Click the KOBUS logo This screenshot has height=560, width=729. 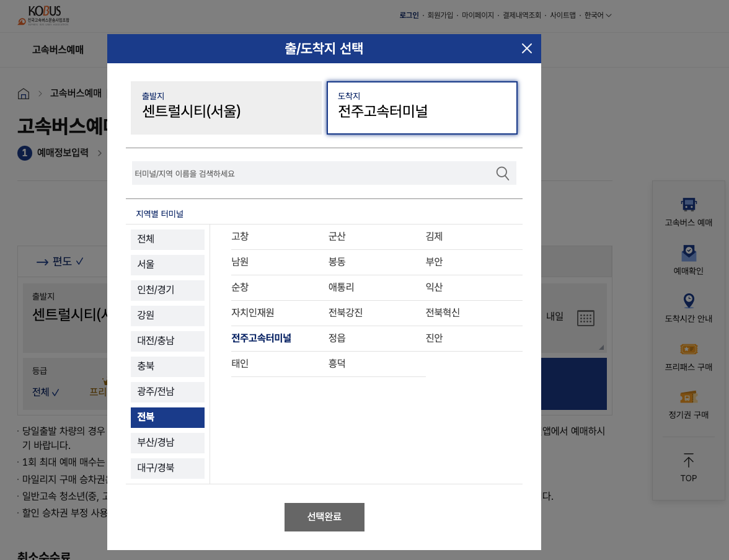coord(43,16)
